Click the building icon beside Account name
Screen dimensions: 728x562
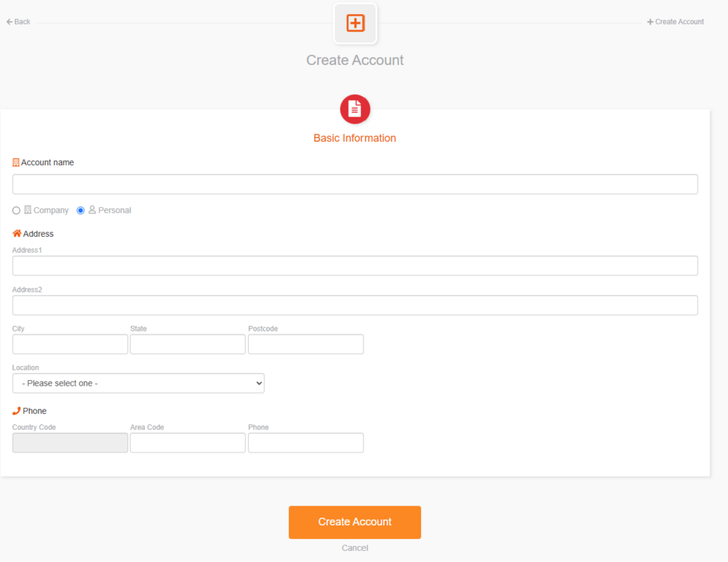(16, 163)
